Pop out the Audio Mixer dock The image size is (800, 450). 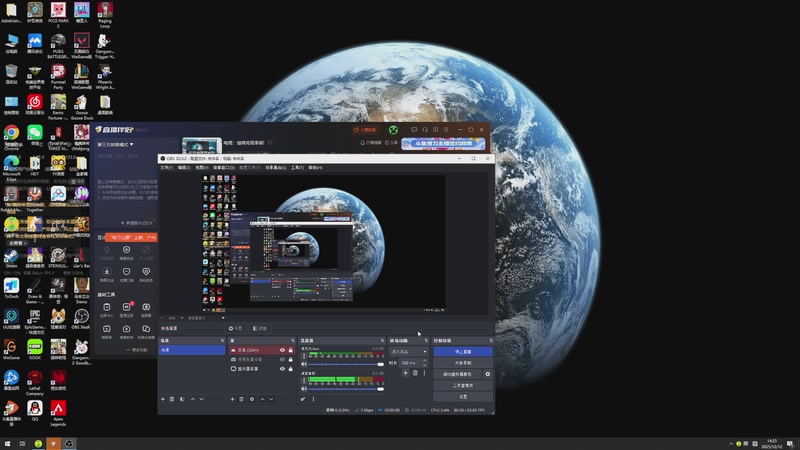click(x=382, y=340)
